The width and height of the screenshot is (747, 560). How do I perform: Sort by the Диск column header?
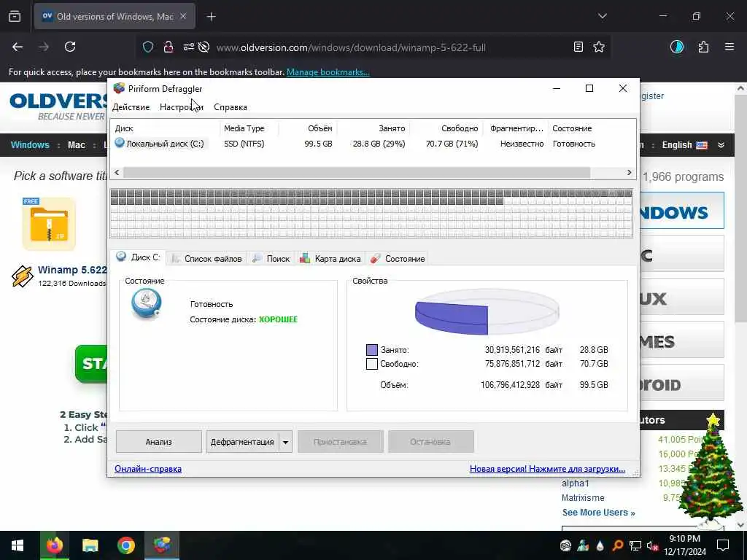[x=166, y=128]
